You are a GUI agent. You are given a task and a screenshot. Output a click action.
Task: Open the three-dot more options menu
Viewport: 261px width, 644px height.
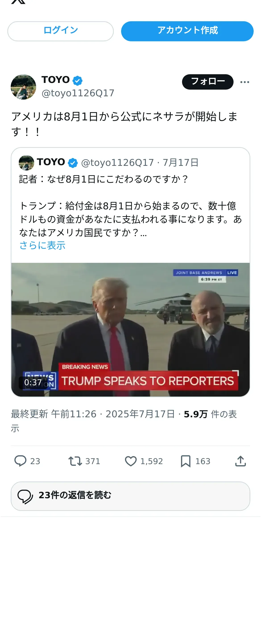point(245,82)
